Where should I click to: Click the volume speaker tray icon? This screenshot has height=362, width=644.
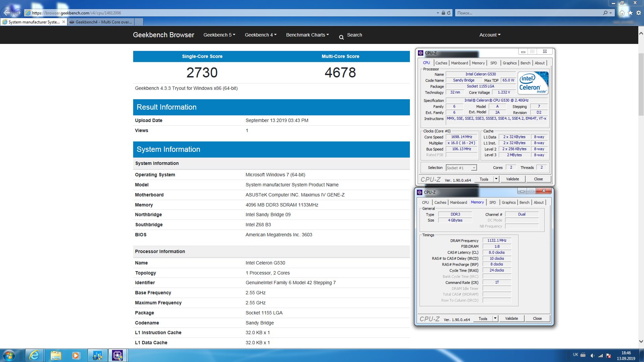pos(592,356)
